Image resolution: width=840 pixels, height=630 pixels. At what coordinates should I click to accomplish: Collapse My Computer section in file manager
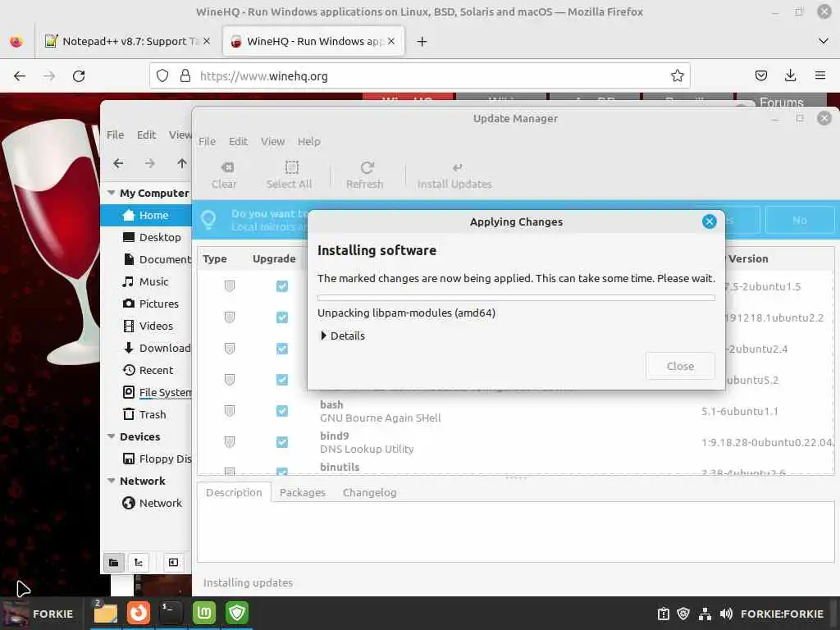(x=111, y=193)
